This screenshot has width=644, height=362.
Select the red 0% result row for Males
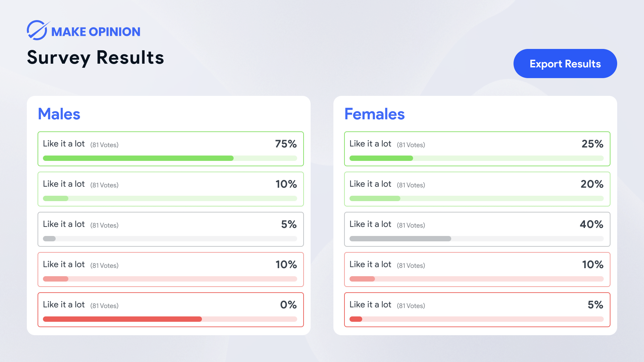(x=170, y=309)
